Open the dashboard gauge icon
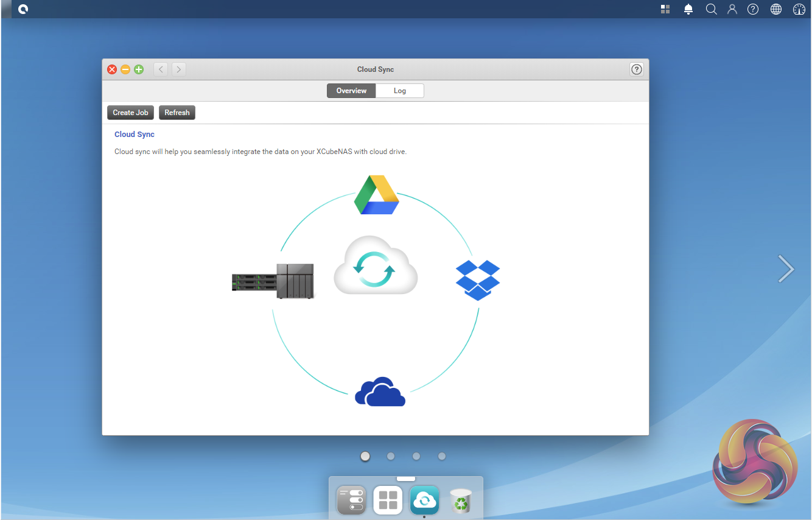The image size is (812, 520). tap(799, 9)
